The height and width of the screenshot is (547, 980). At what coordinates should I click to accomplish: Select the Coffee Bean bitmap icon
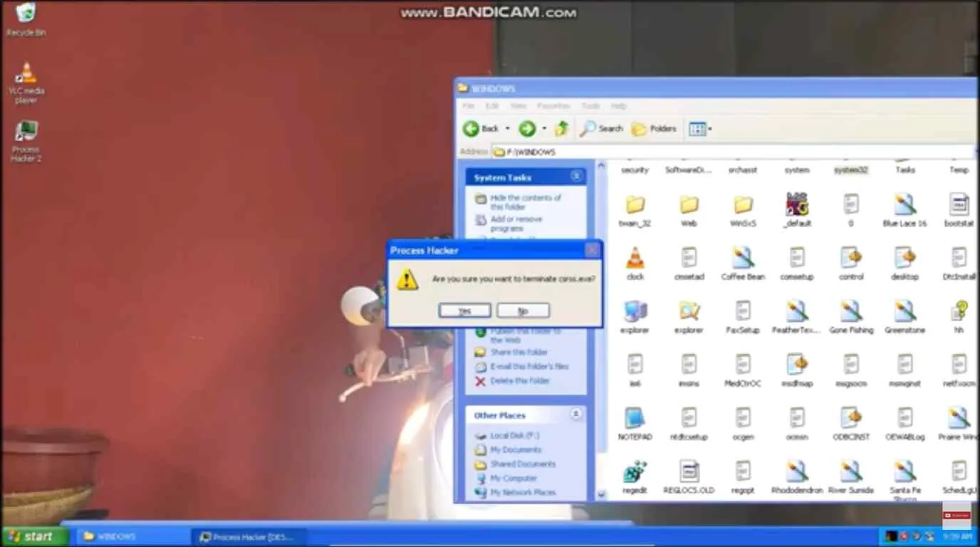743,264
